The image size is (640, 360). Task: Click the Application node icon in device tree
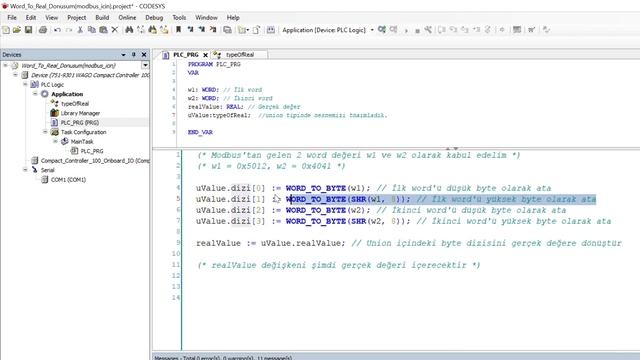(x=44, y=94)
